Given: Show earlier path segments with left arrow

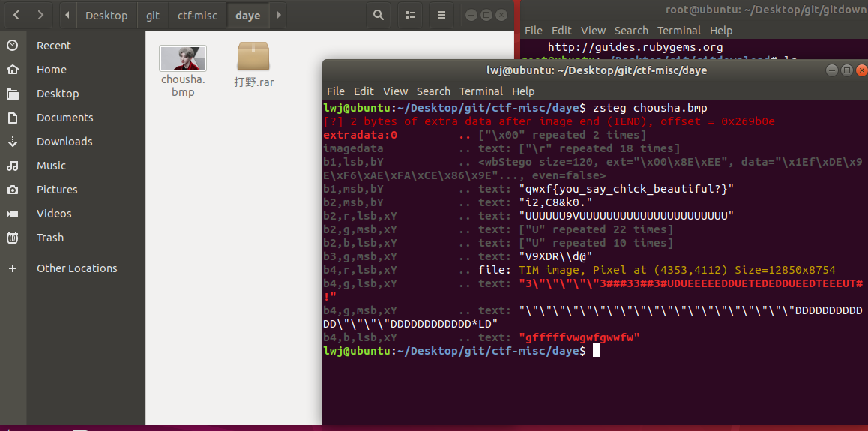Looking at the screenshot, I should [67, 16].
